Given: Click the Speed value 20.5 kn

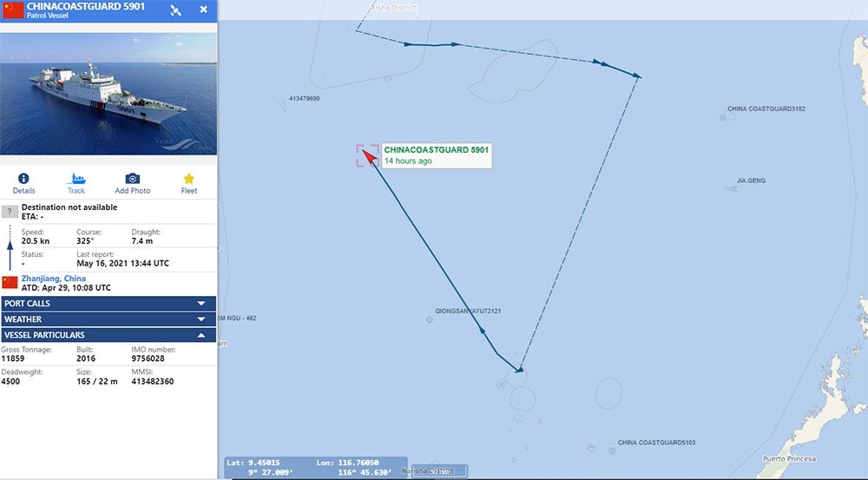Looking at the screenshot, I should tap(36, 240).
